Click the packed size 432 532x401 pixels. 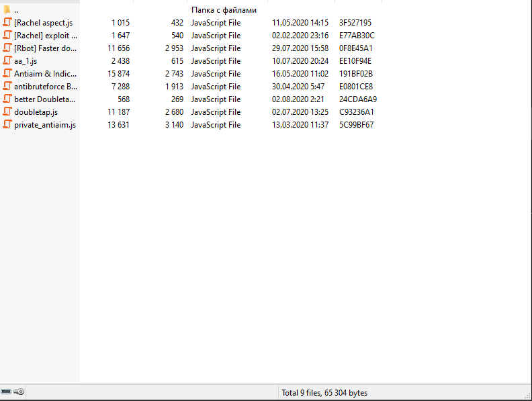pos(177,23)
